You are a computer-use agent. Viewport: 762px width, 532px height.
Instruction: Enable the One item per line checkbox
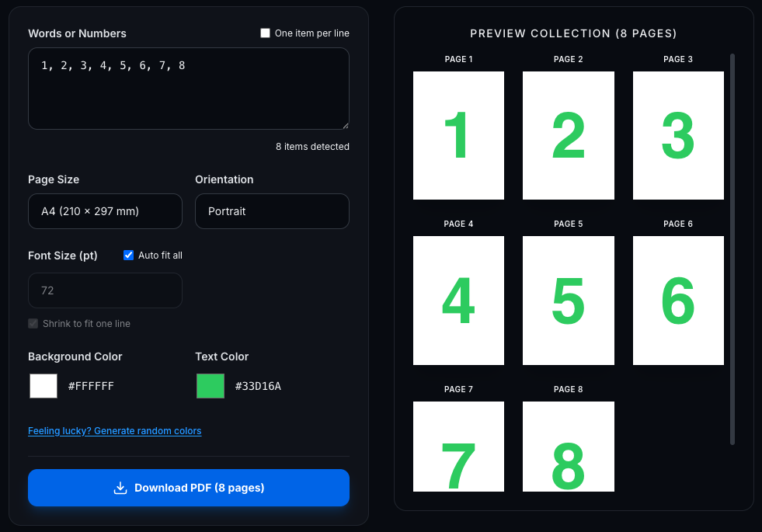[x=265, y=33]
